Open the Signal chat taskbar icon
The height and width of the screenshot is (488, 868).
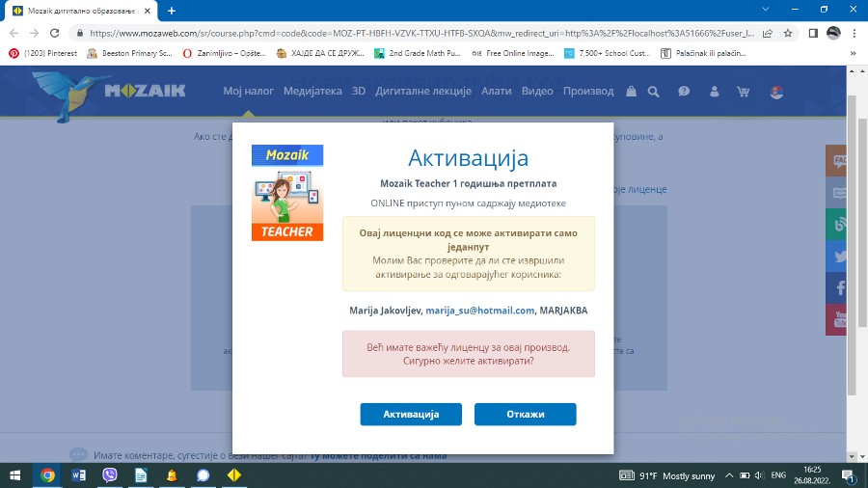pyautogui.click(x=203, y=475)
